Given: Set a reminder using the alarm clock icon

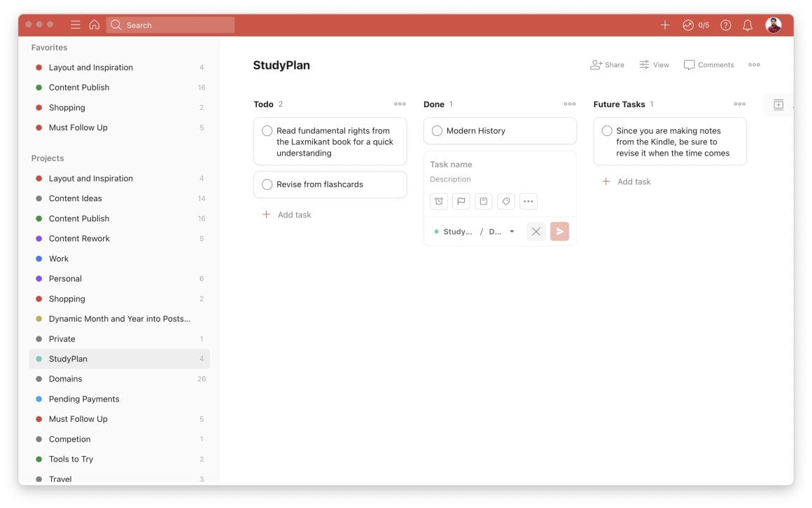Looking at the screenshot, I should click(438, 201).
